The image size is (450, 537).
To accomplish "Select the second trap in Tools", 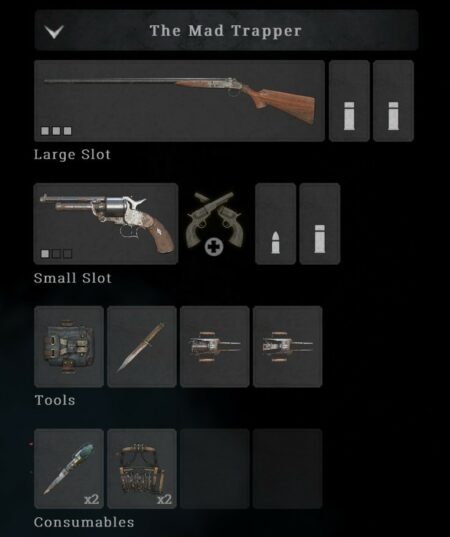I will [x=287, y=347].
